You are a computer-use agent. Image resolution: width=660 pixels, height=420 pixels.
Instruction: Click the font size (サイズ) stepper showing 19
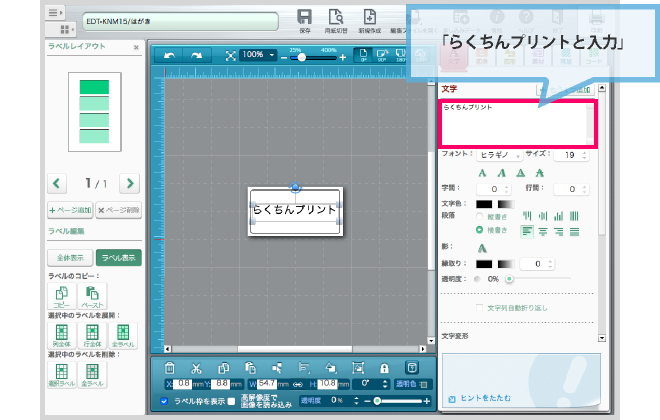(x=584, y=155)
